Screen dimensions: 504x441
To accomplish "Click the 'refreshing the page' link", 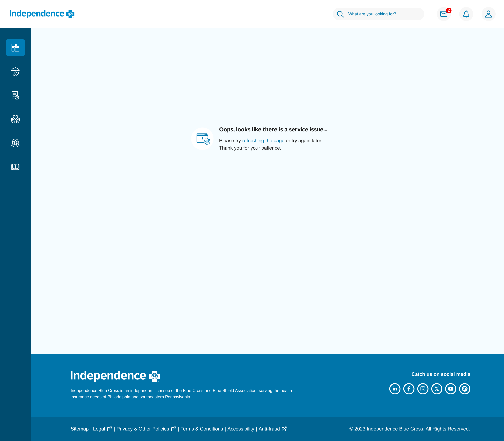I will click(x=263, y=140).
